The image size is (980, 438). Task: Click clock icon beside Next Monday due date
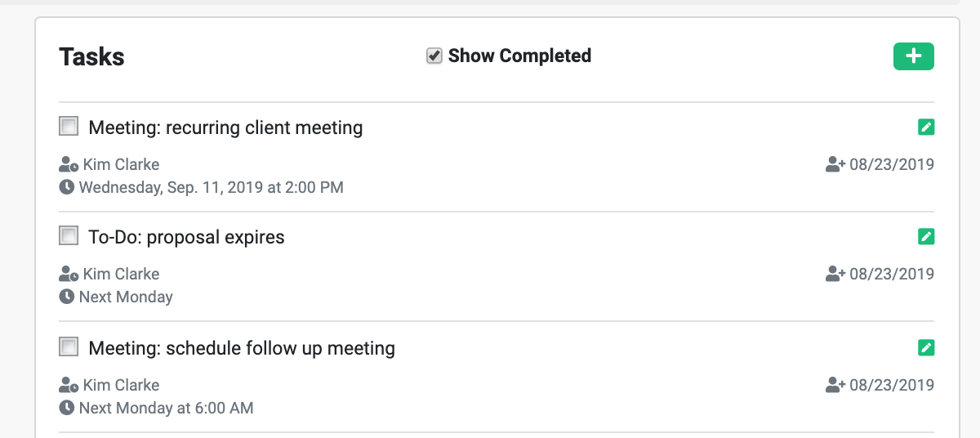[67, 297]
